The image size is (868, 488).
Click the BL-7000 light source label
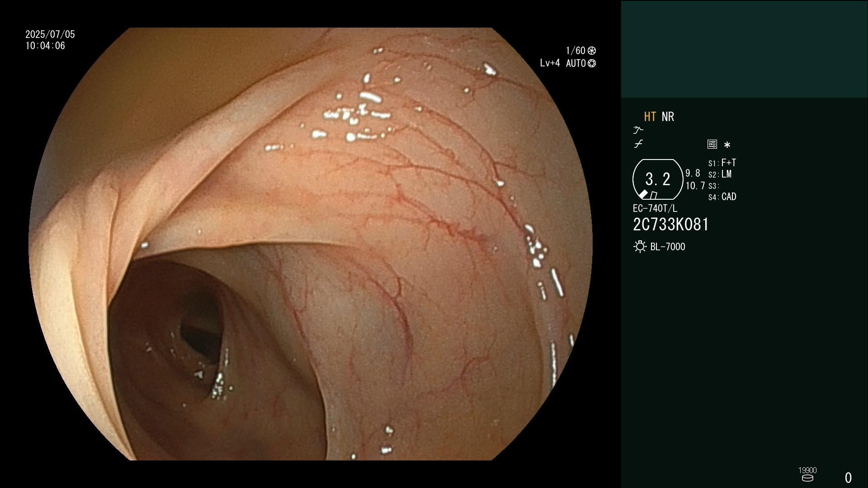[x=668, y=247]
